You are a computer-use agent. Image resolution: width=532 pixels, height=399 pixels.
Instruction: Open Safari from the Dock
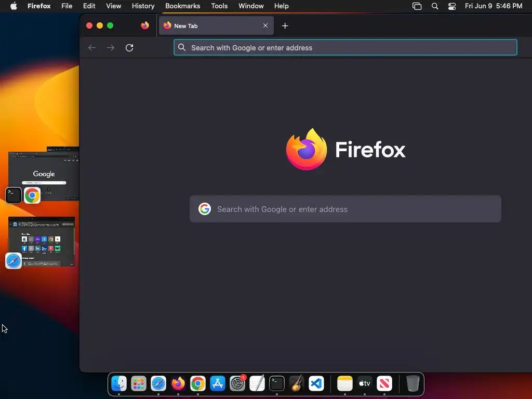pyautogui.click(x=158, y=384)
